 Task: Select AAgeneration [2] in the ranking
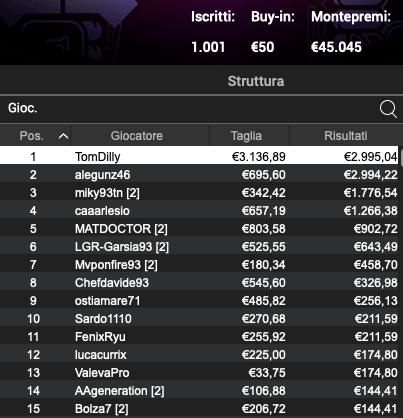pyautogui.click(x=199, y=391)
